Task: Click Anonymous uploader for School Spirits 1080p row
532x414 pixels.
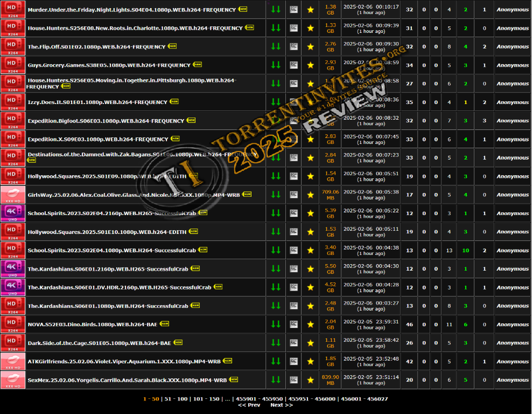Action: (x=512, y=251)
